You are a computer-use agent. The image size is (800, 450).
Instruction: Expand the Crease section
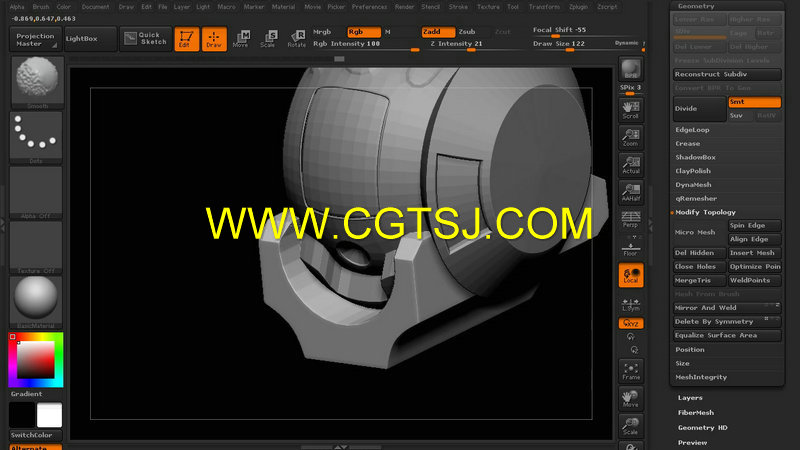pyautogui.click(x=688, y=144)
